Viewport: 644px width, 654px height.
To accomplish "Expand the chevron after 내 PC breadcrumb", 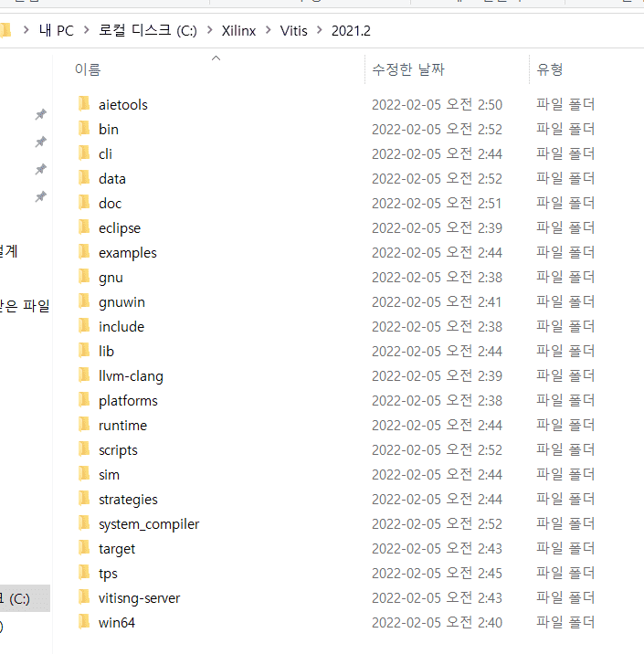I will (x=87, y=30).
